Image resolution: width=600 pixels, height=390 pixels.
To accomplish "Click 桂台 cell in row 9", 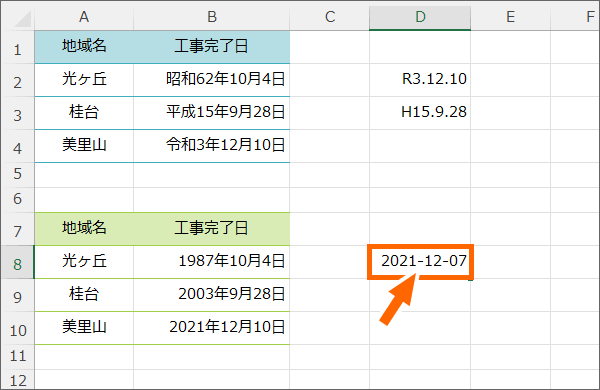I will click(x=84, y=295).
